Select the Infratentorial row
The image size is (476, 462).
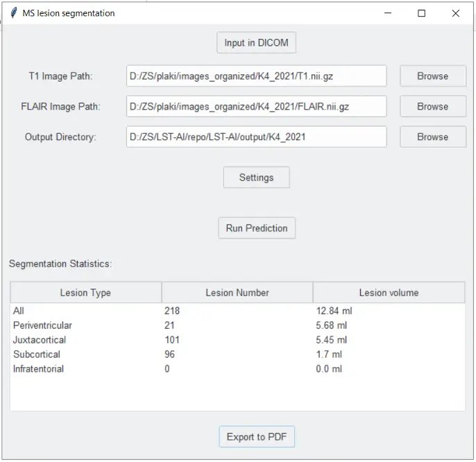coord(237,369)
